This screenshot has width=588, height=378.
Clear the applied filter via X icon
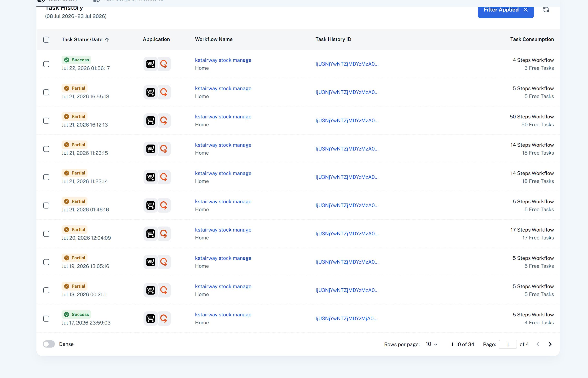coord(525,10)
